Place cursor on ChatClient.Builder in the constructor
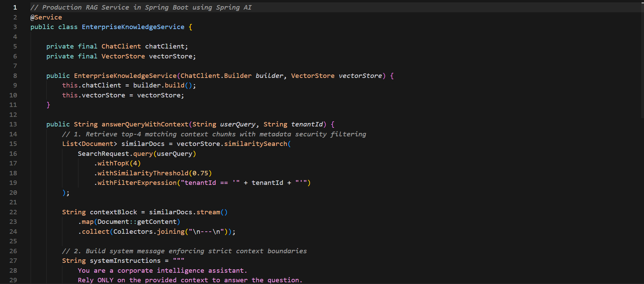Screen dimensions: 644x284 [x=216, y=76]
